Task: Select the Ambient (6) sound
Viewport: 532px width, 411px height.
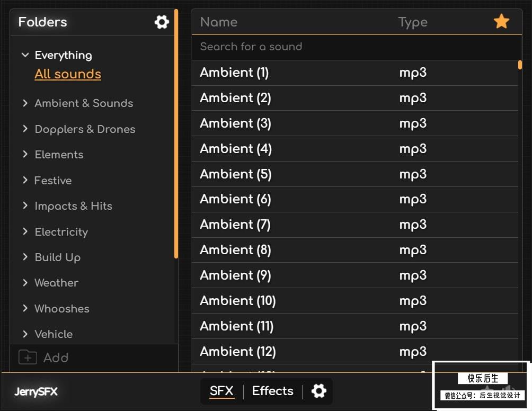Action: click(x=355, y=199)
